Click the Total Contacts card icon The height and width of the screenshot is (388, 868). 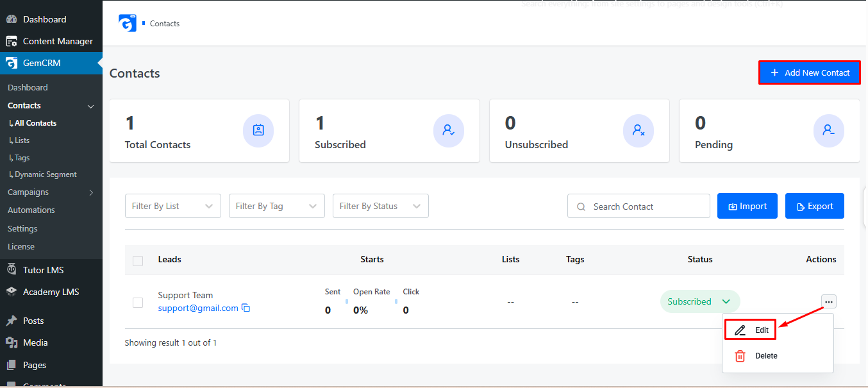click(x=258, y=130)
